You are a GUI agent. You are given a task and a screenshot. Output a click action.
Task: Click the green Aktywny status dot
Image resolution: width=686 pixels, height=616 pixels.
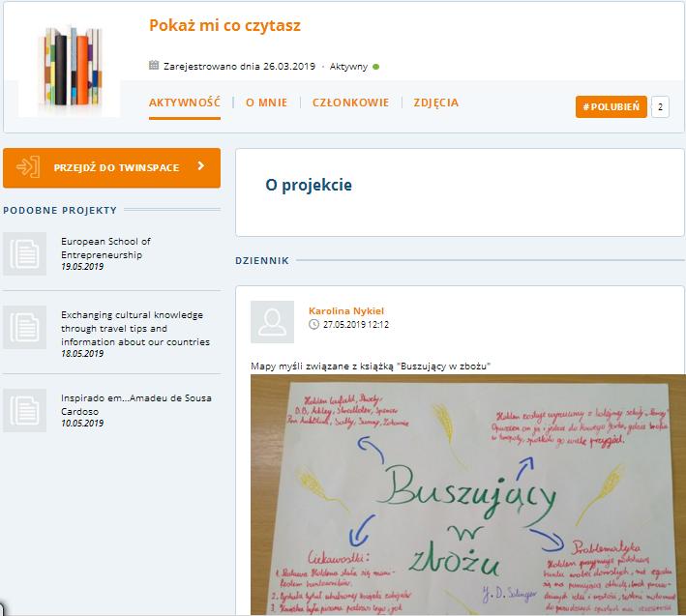(x=375, y=67)
